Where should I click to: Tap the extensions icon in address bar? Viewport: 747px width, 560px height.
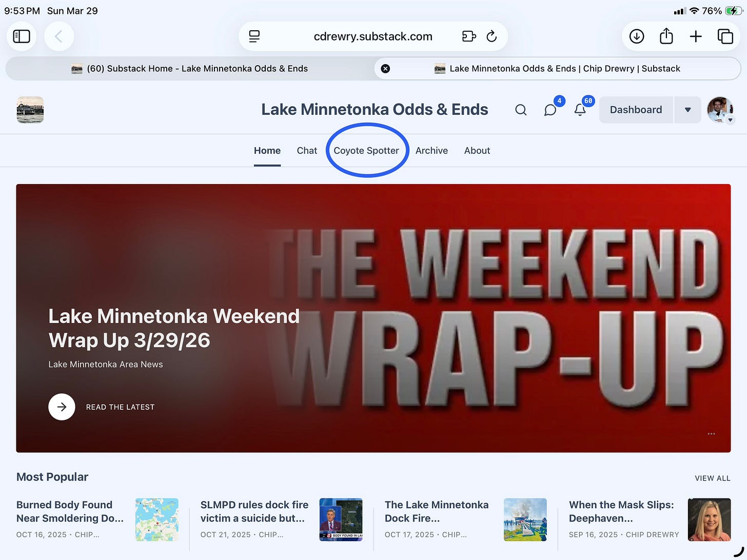[469, 36]
